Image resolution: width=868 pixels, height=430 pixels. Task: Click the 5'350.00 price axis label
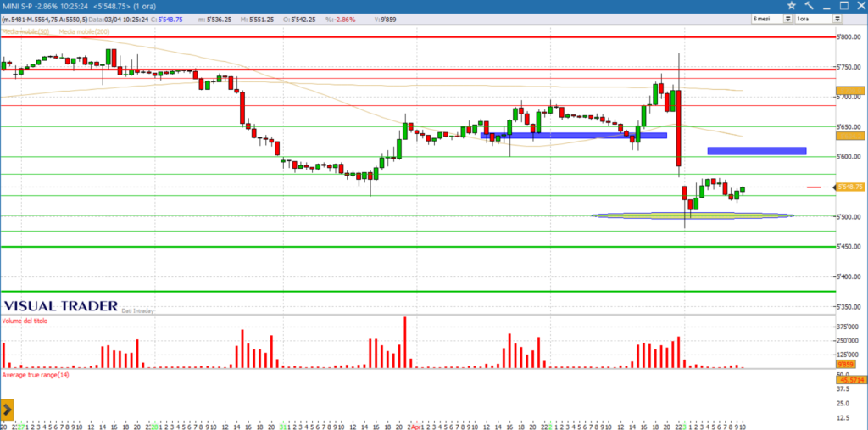[x=849, y=306]
